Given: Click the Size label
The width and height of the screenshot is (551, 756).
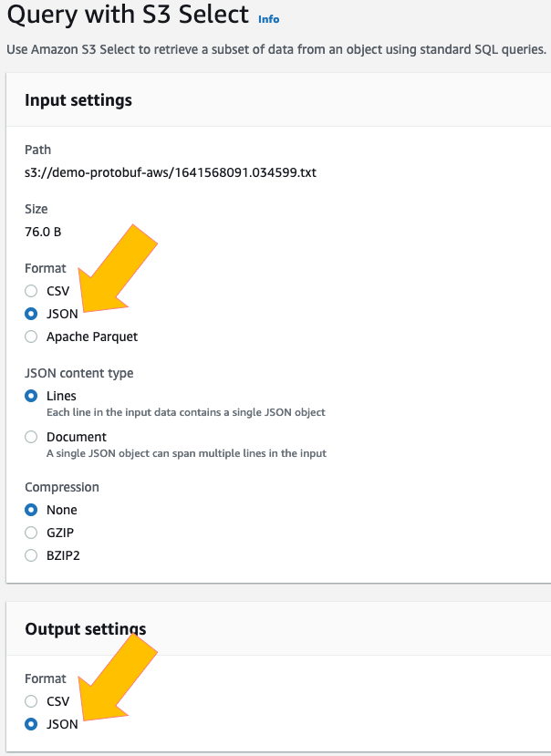Looking at the screenshot, I should click(36, 209).
